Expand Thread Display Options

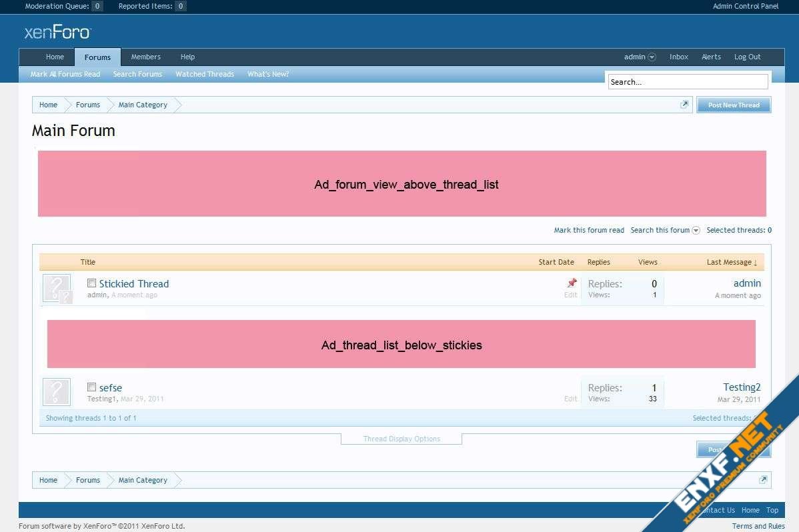[x=402, y=439]
